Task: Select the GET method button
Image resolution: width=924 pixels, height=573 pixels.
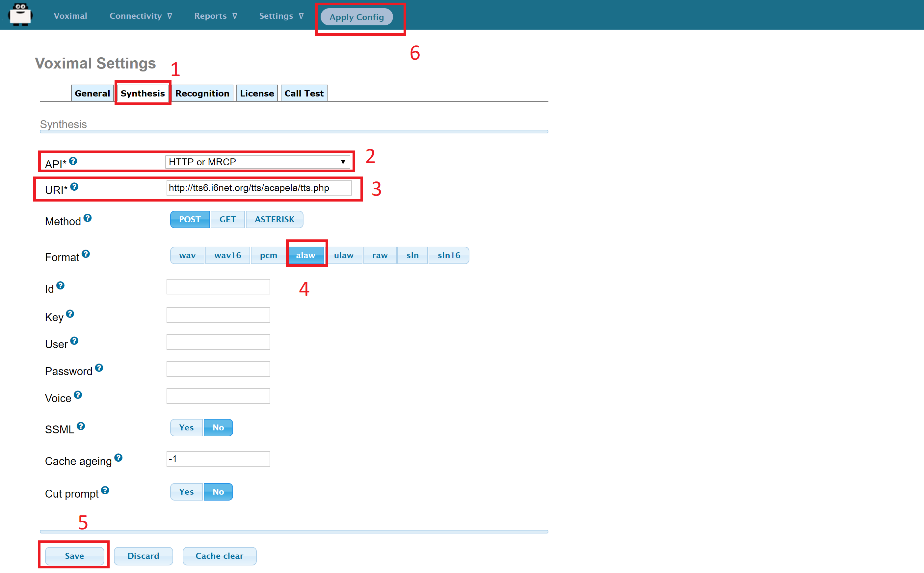Action: coord(227,219)
